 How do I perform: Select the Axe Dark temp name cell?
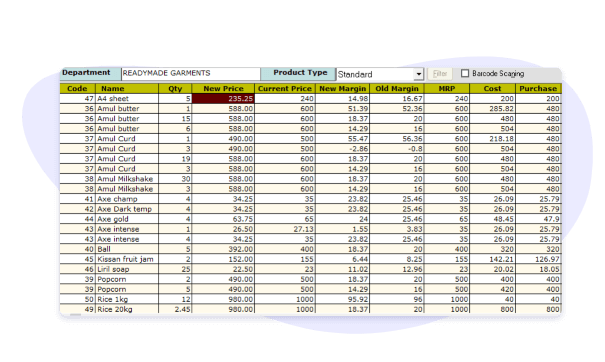click(x=127, y=209)
